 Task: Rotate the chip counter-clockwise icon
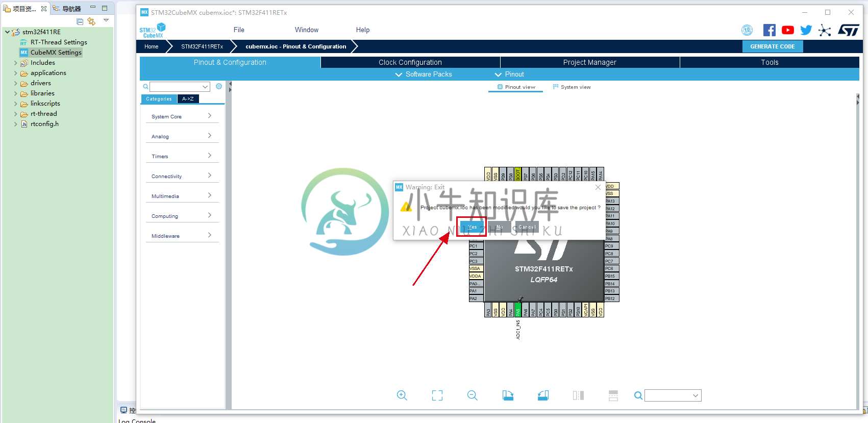pos(543,395)
